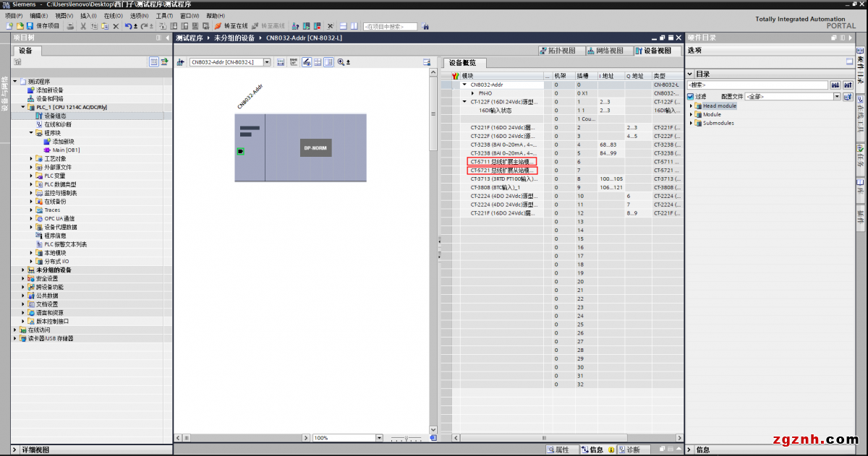Open the 配置文件 profile dropdown
This screenshot has width=868, height=456.
837,96
